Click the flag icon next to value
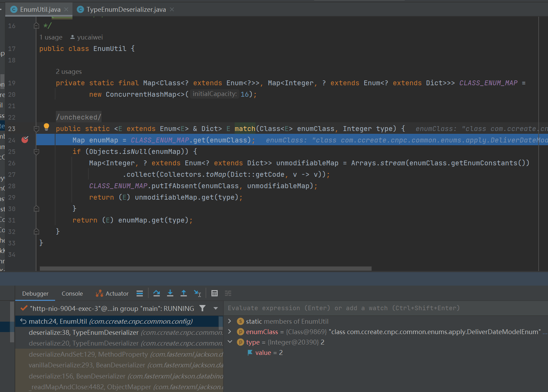This screenshot has width=548, height=392. [x=250, y=352]
